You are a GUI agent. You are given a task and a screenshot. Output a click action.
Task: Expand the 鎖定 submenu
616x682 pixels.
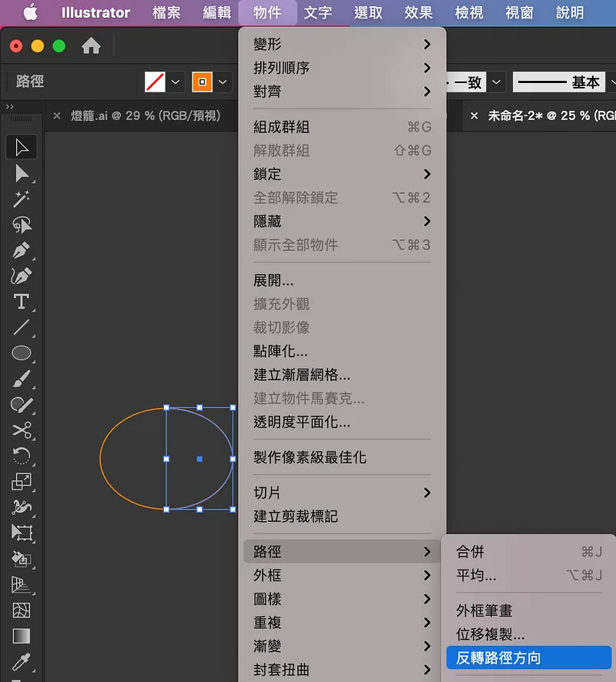tap(342, 174)
